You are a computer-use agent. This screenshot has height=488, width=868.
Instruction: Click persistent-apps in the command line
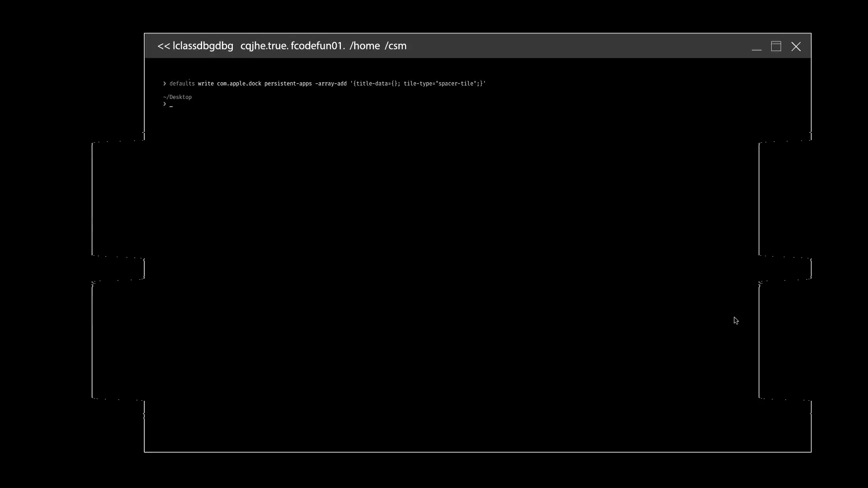(x=288, y=84)
